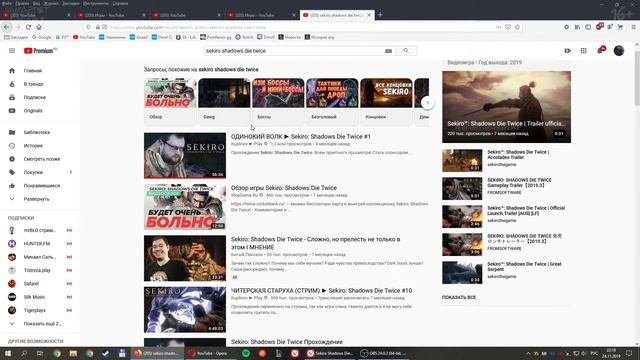Open the notifications bell
Image resolution: width=640 pixels, height=360 pixels.
(x=600, y=51)
